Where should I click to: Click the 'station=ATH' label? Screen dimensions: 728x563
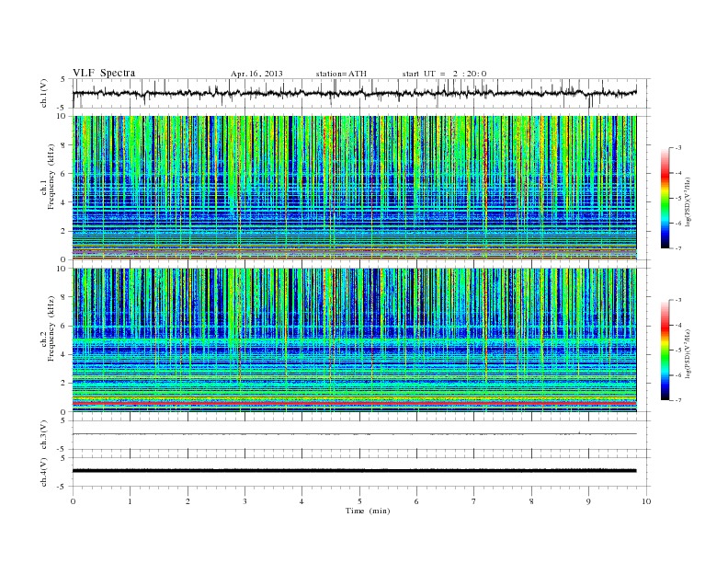tap(341, 74)
